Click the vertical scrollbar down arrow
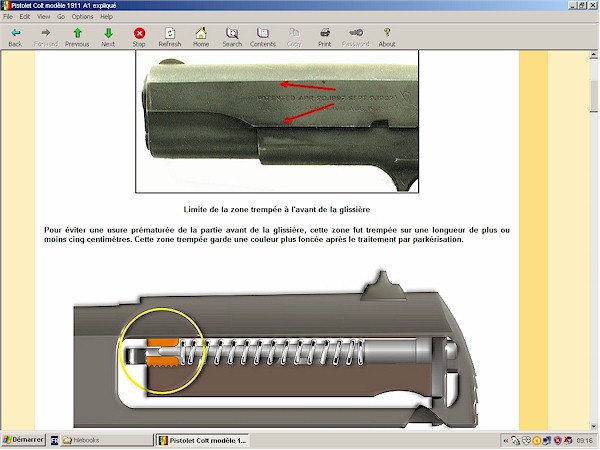This screenshot has height=450, width=600. pyautogui.click(x=593, y=426)
